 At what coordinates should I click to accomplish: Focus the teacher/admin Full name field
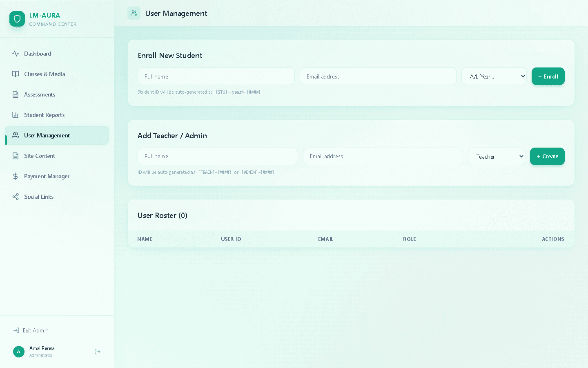(x=218, y=157)
